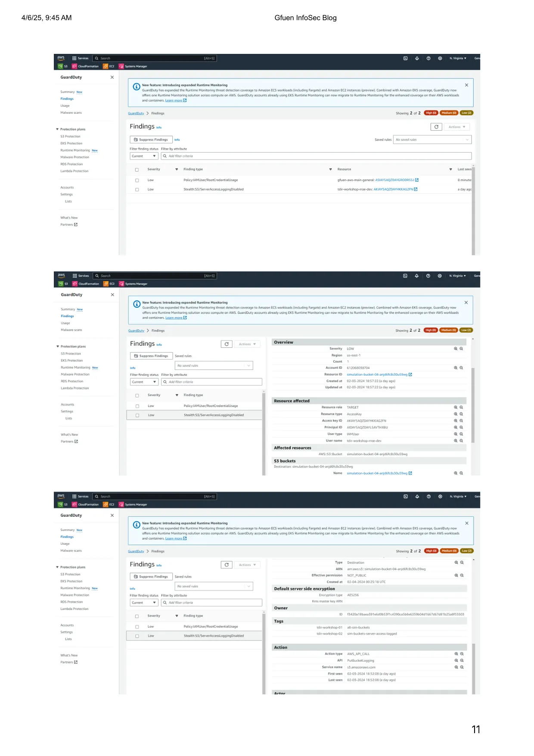Screen dimensions: 534x756
Task: Tick ServerAccessLoggingDisabled row checkbox in bottom screenshot
Action: 137,636
